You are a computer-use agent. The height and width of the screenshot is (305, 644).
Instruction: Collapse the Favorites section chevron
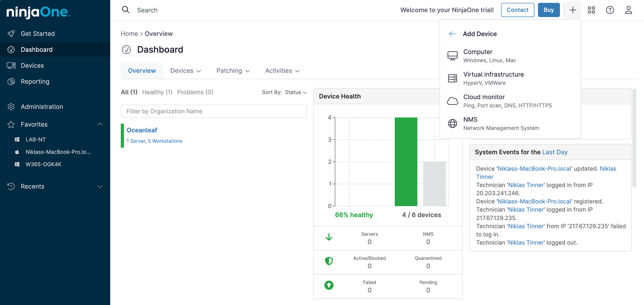pyautogui.click(x=100, y=124)
